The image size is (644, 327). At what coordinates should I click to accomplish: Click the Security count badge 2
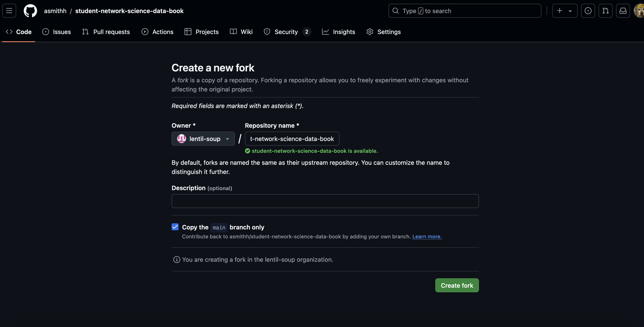(307, 32)
